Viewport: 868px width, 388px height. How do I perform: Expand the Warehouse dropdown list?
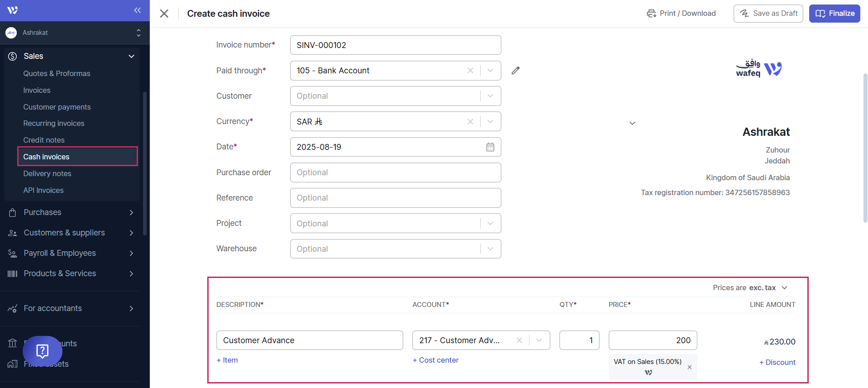coord(490,249)
